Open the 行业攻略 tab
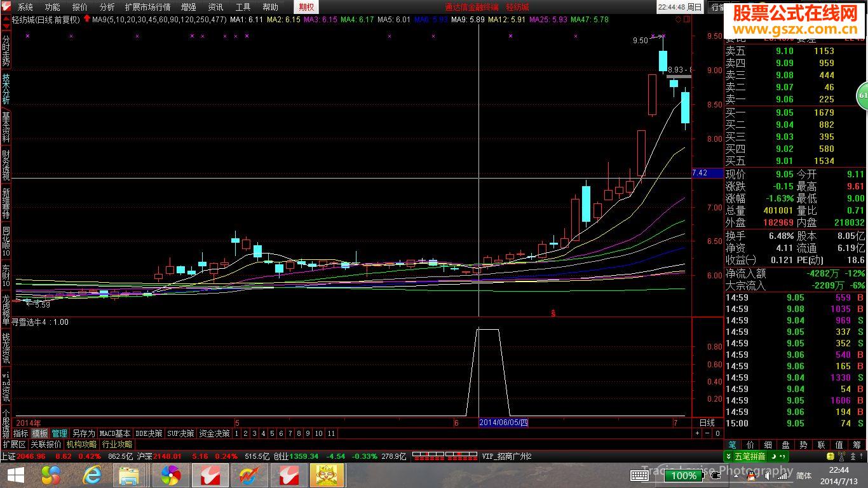This screenshot has height=488, width=868. pyautogui.click(x=117, y=445)
